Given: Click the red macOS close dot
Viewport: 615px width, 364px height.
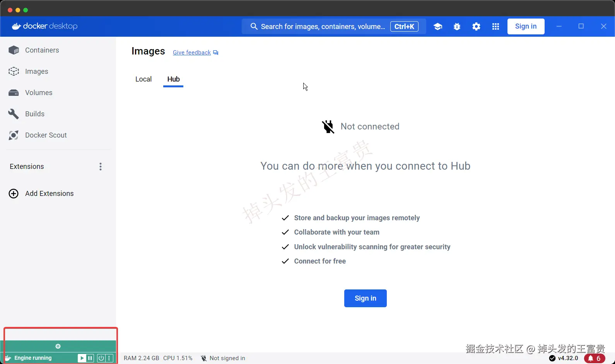Looking at the screenshot, I should pyautogui.click(x=10, y=10).
